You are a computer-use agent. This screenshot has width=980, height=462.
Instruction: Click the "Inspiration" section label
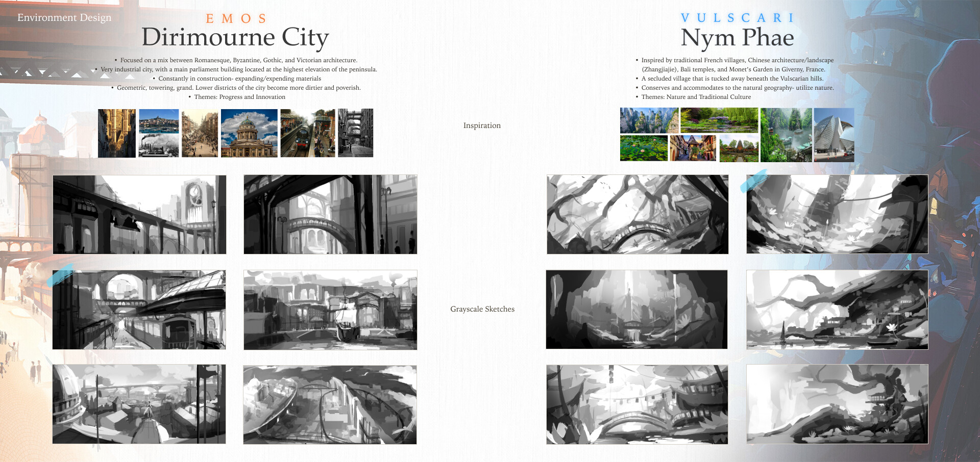482,125
